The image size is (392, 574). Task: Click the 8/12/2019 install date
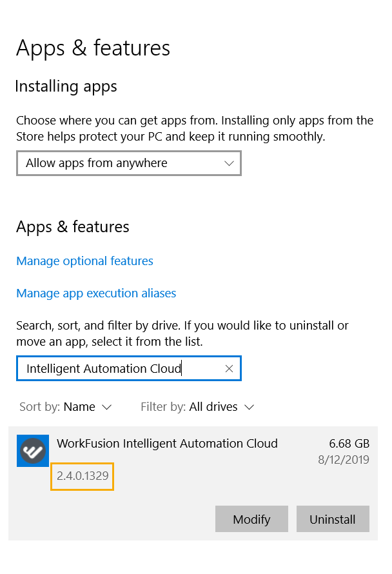coord(343,460)
